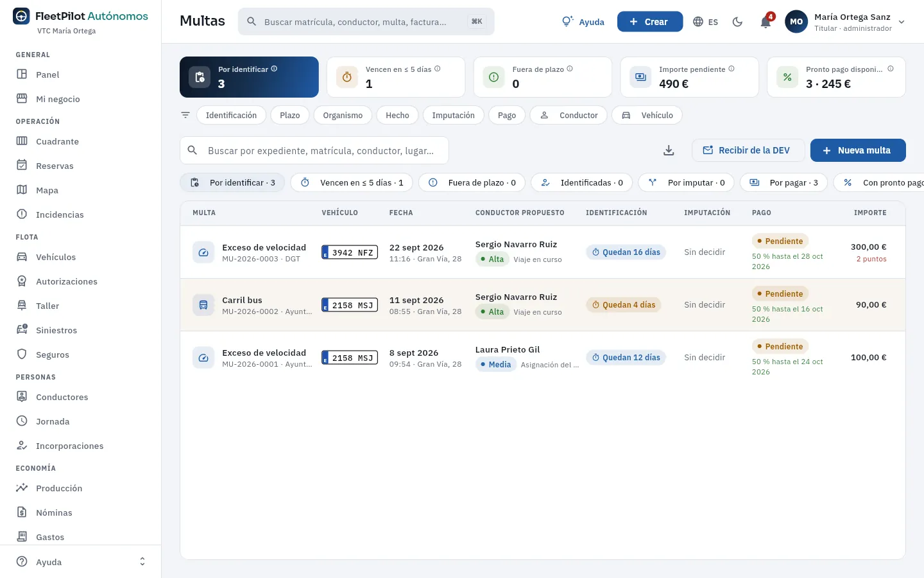Screen dimensions: 924x578
Task: Click Carril bus fine icon
Action: [203, 305]
